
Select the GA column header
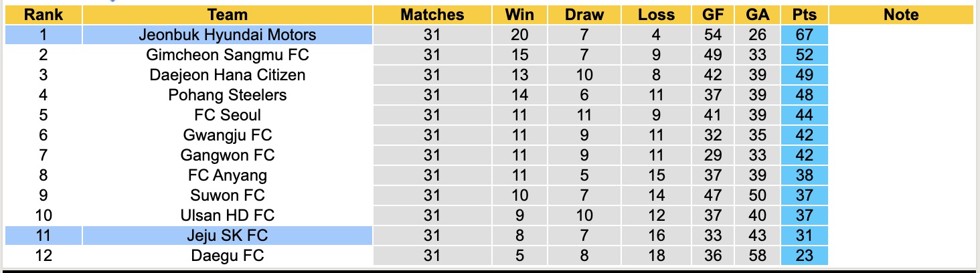click(760, 15)
